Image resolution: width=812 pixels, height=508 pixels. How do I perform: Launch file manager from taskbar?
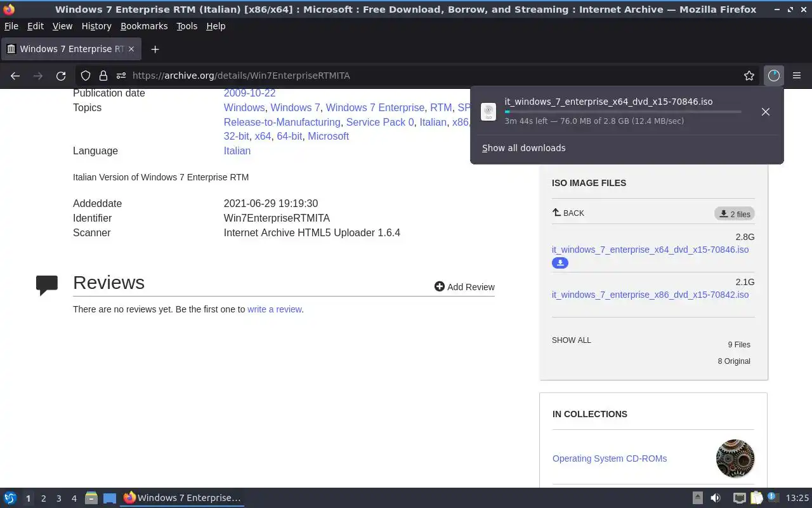91,498
